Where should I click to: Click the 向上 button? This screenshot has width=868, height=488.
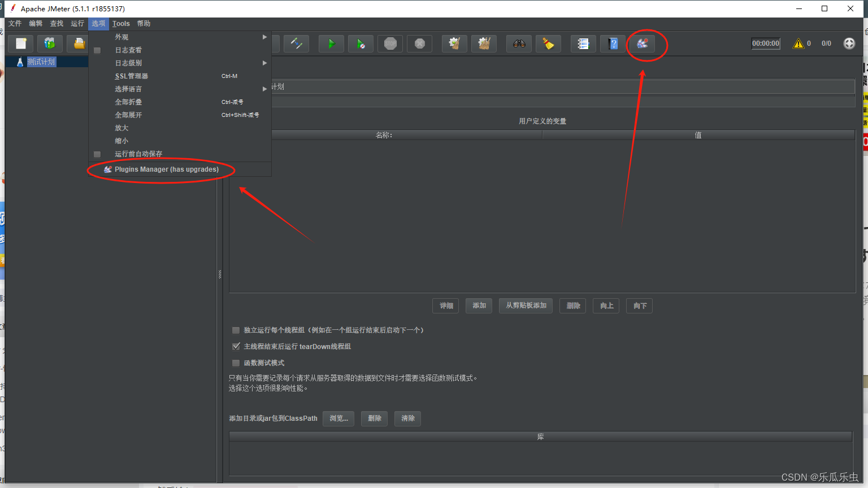tap(607, 306)
